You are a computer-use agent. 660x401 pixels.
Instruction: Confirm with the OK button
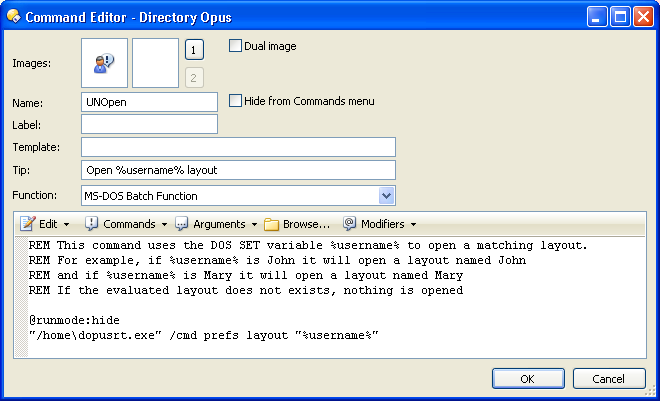(528, 379)
